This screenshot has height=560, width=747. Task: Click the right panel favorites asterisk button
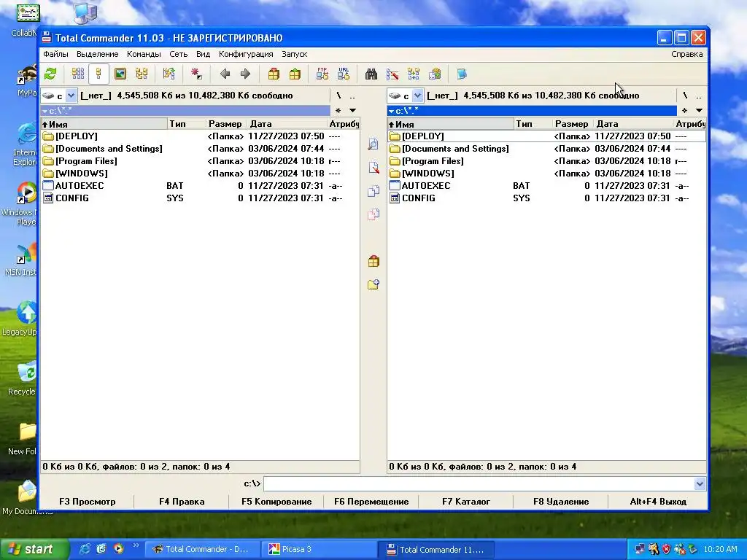(684, 111)
